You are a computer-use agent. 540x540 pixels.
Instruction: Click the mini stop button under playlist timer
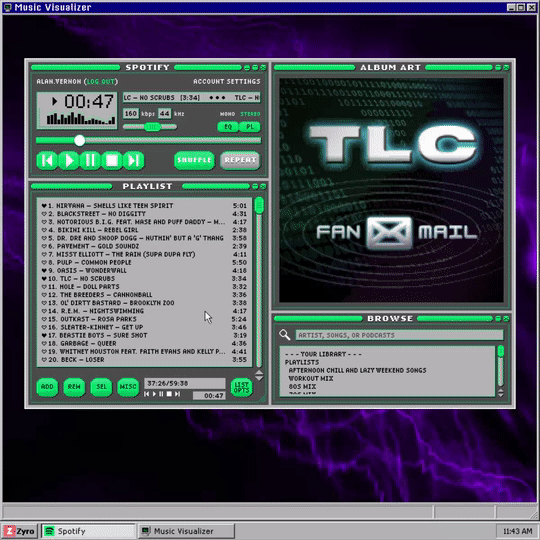tap(169, 394)
